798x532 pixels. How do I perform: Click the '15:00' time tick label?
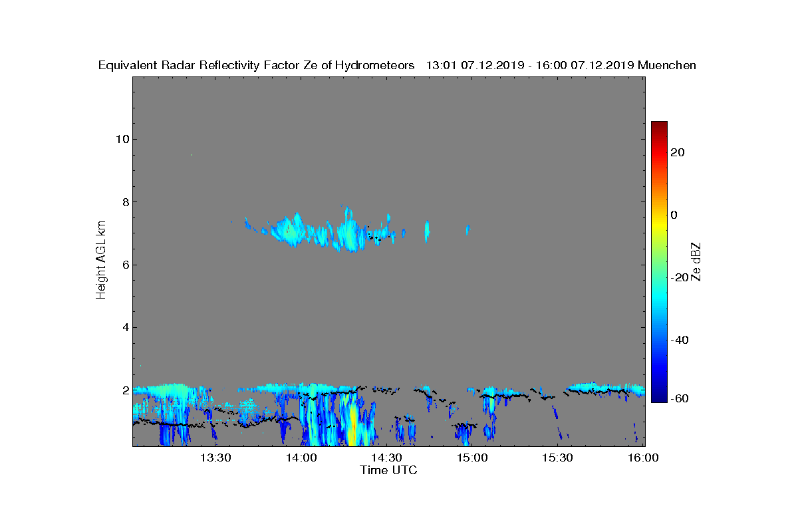(471, 458)
